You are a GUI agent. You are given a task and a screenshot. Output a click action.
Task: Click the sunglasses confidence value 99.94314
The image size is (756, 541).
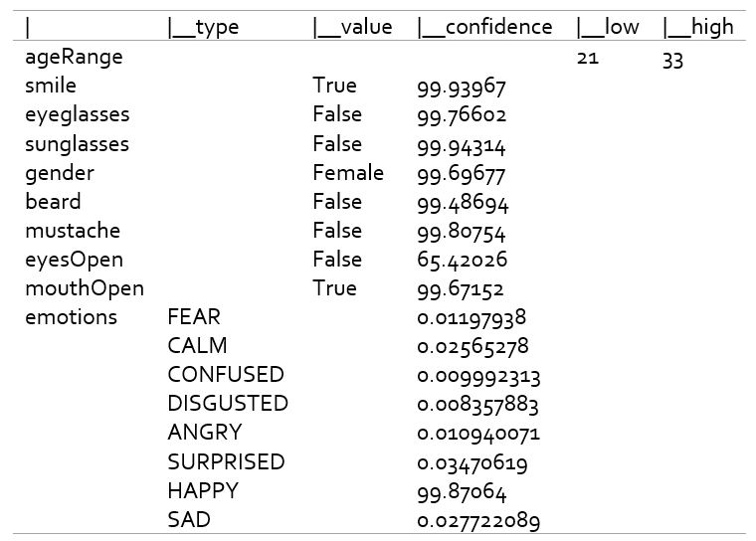[x=462, y=146]
